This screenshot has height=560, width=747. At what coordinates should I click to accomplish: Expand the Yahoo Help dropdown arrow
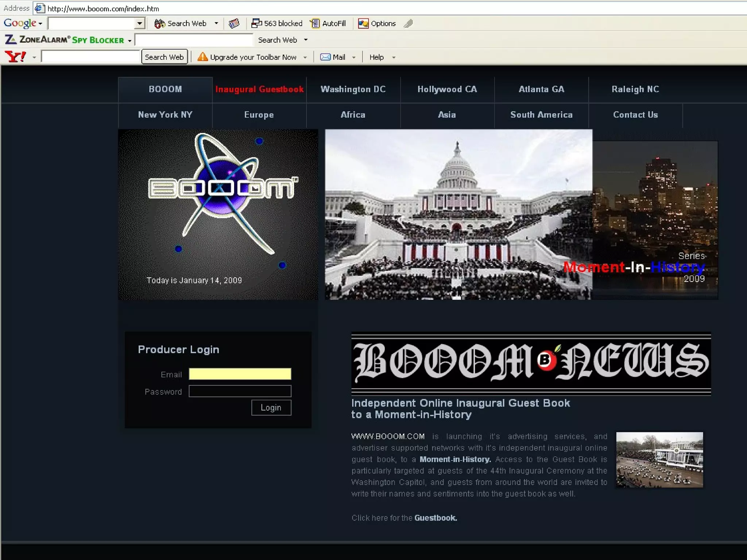[394, 58]
